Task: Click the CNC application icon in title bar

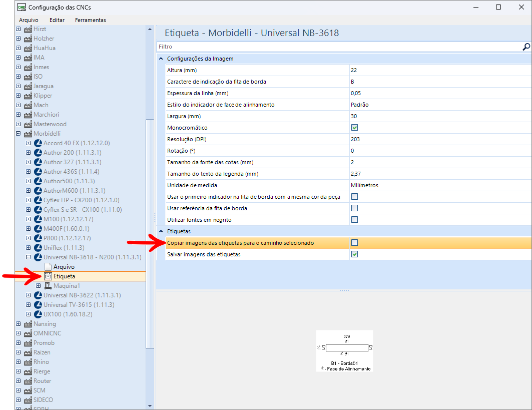Action: [22, 7]
